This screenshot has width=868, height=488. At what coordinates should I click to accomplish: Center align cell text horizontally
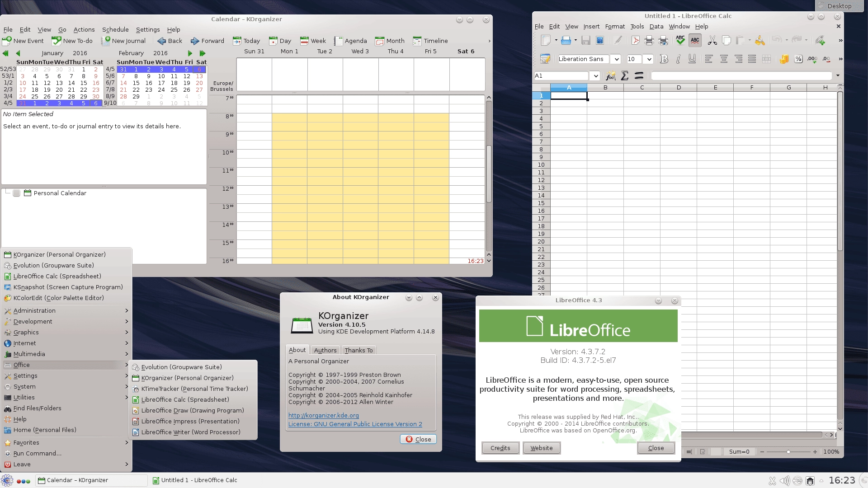pyautogui.click(x=724, y=59)
